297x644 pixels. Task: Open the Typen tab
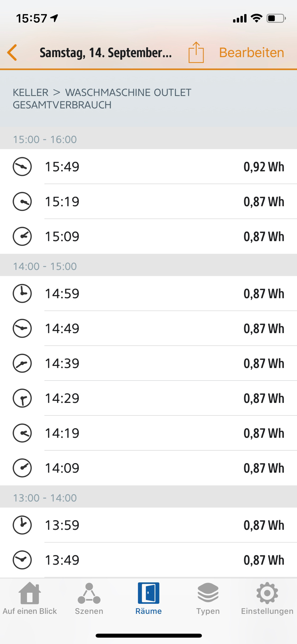208,599
